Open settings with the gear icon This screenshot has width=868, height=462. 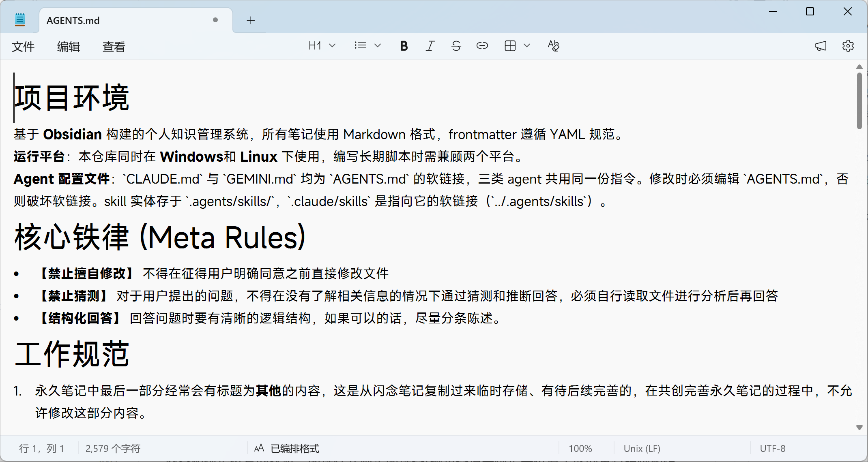point(848,46)
